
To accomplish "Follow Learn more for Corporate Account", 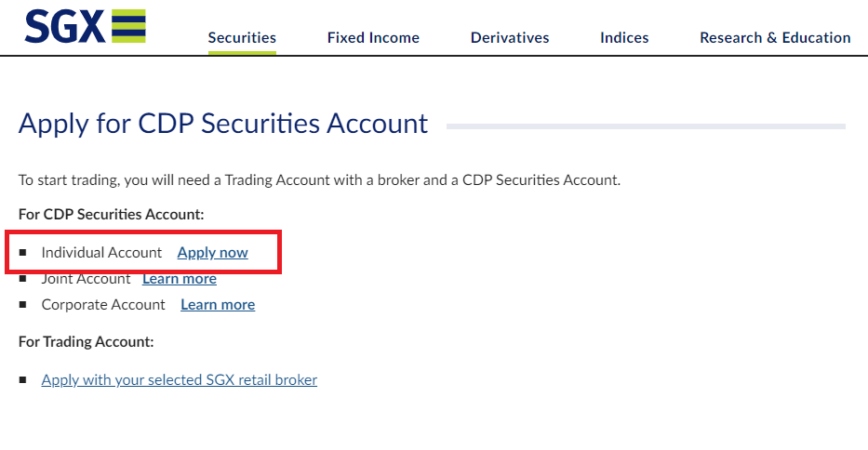I will tap(218, 305).
